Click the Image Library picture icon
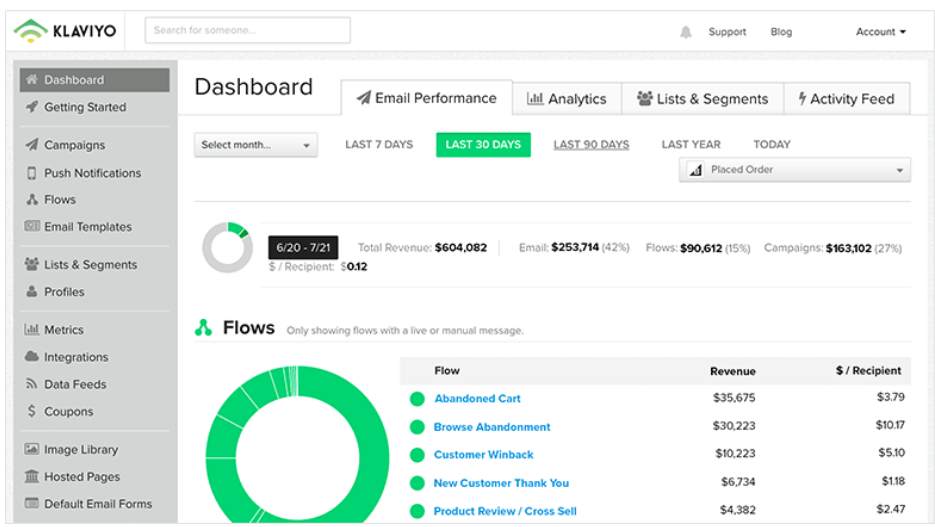Image resolution: width=935 pixels, height=527 pixels. click(x=32, y=449)
